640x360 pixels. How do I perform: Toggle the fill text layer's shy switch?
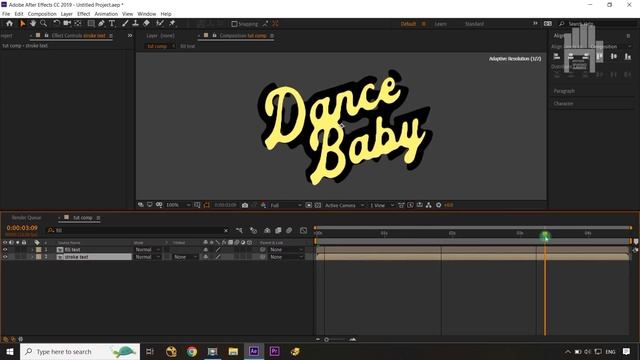click(x=205, y=249)
